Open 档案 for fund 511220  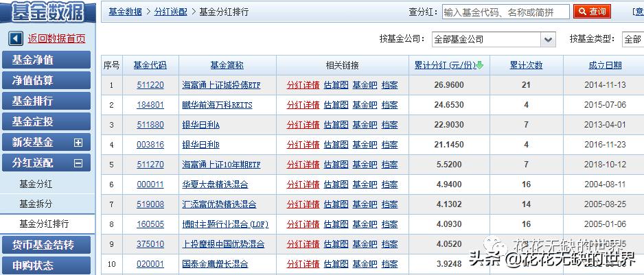tap(389, 85)
